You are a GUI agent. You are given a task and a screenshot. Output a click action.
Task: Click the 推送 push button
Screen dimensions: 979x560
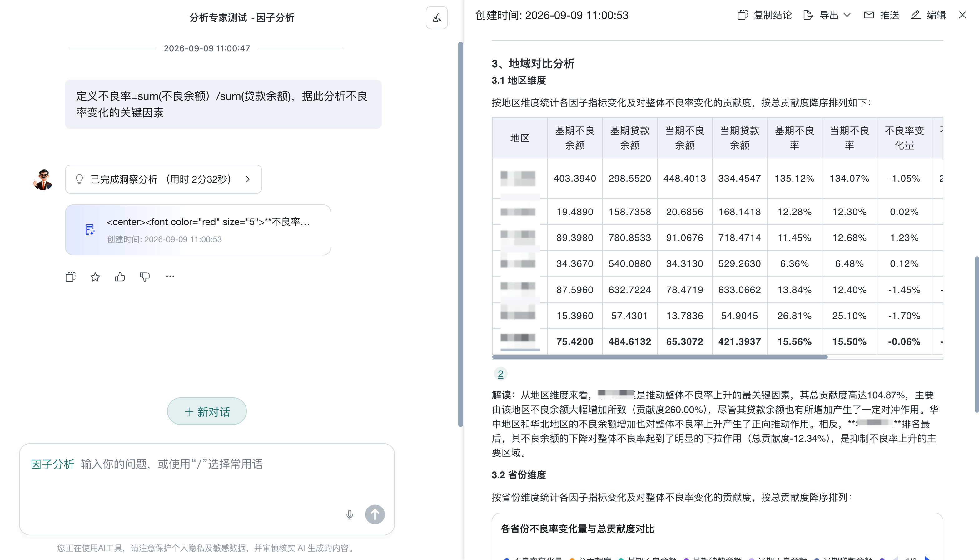coord(882,15)
